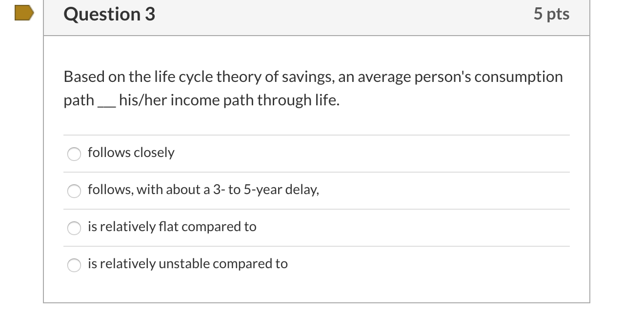This screenshot has width=644, height=315.
Task: Select the "follows closely" radio button
Action: point(74,154)
